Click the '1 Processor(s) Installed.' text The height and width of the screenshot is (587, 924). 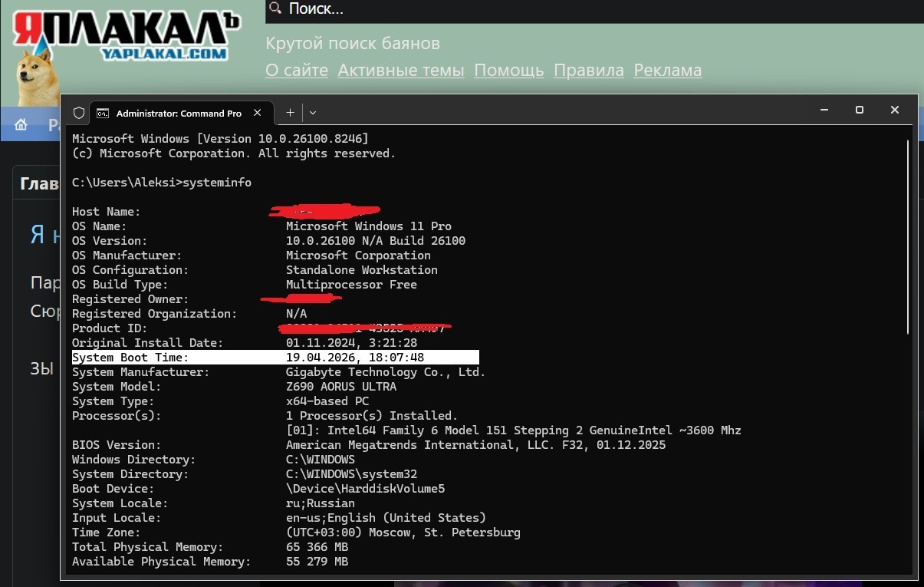click(x=372, y=416)
